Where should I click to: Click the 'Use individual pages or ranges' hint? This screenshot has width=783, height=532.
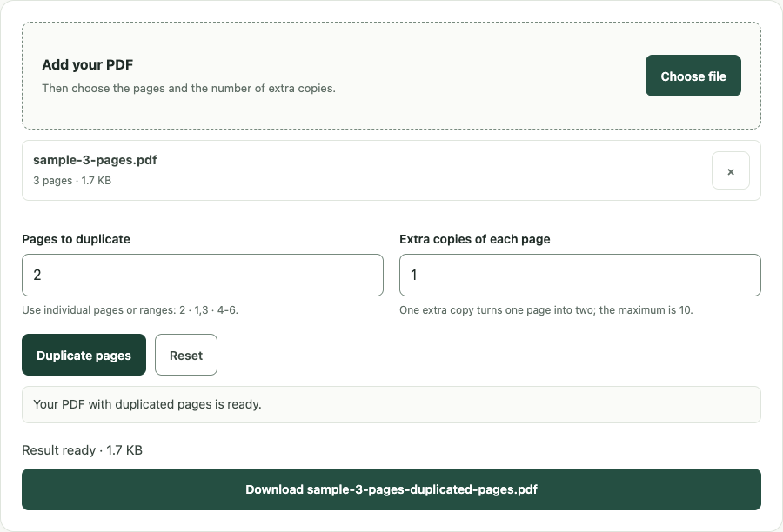[130, 310]
